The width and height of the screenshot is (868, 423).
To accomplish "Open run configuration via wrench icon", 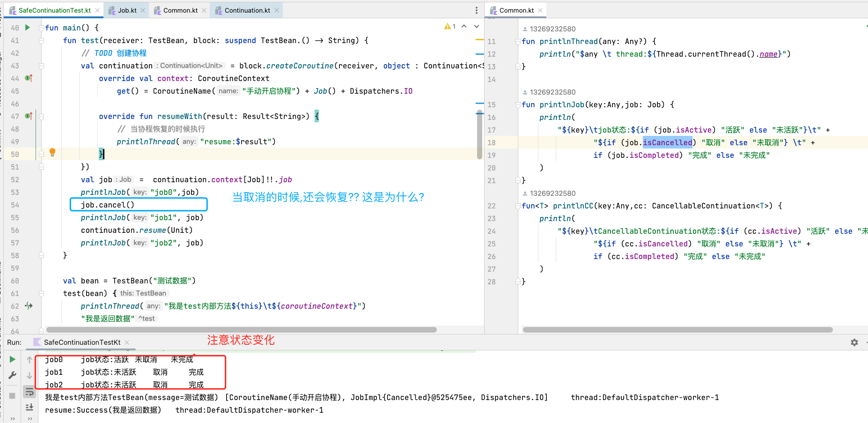I will (x=12, y=375).
